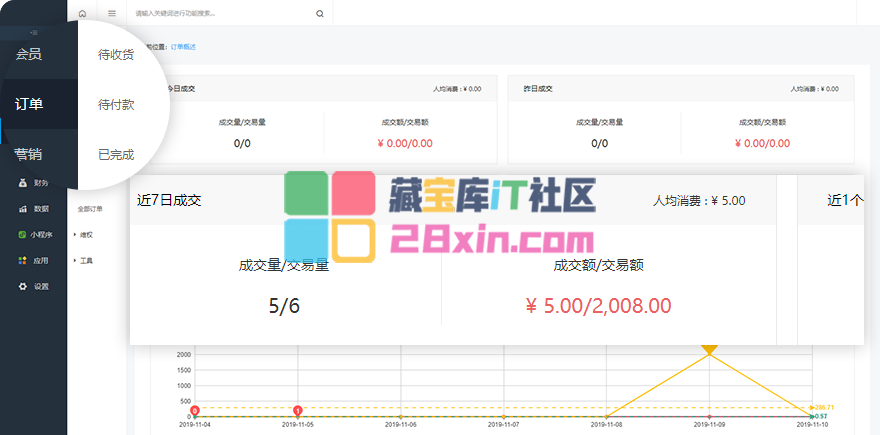The image size is (880, 435).
Task: Click the 2019-11-07 chart axis date
Action: point(503,425)
